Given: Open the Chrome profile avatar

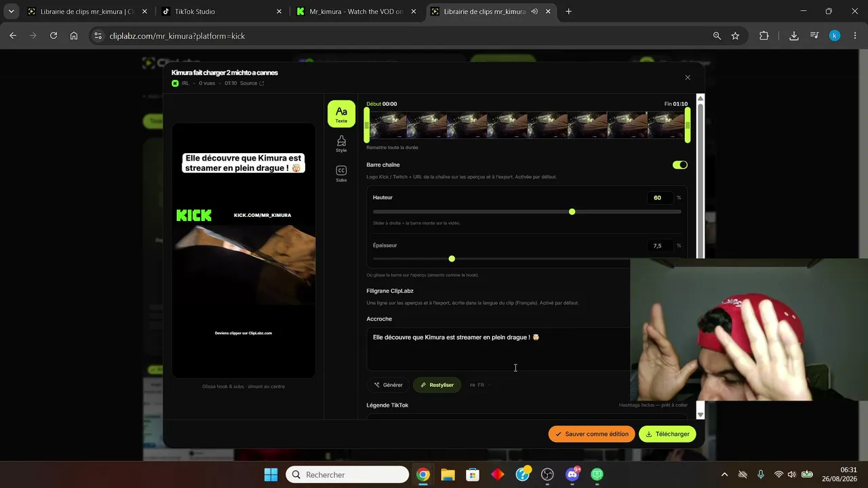Looking at the screenshot, I should click(835, 36).
